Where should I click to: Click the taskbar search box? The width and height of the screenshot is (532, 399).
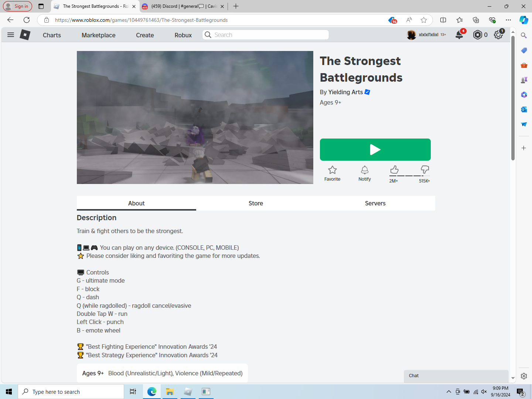(x=71, y=392)
